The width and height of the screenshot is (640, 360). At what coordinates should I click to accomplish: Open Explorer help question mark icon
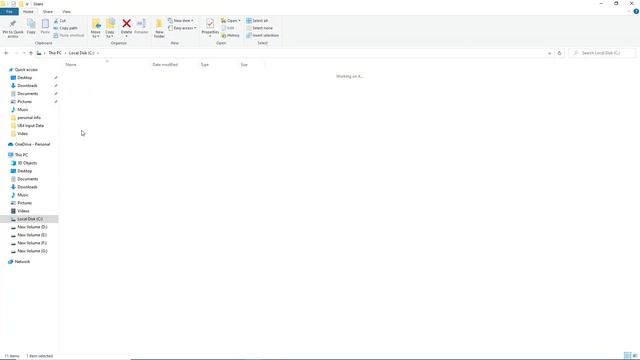tap(636, 11)
